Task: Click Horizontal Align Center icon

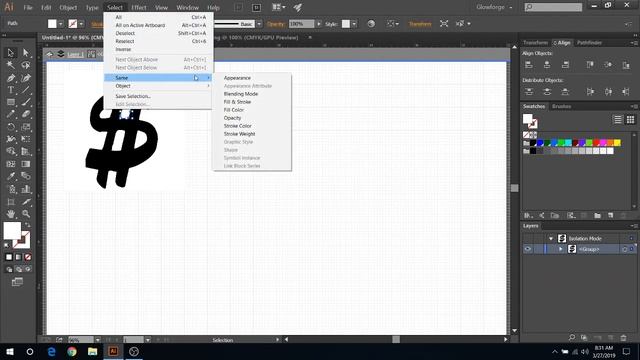Action: pyautogui.click(x=547, y=64)
